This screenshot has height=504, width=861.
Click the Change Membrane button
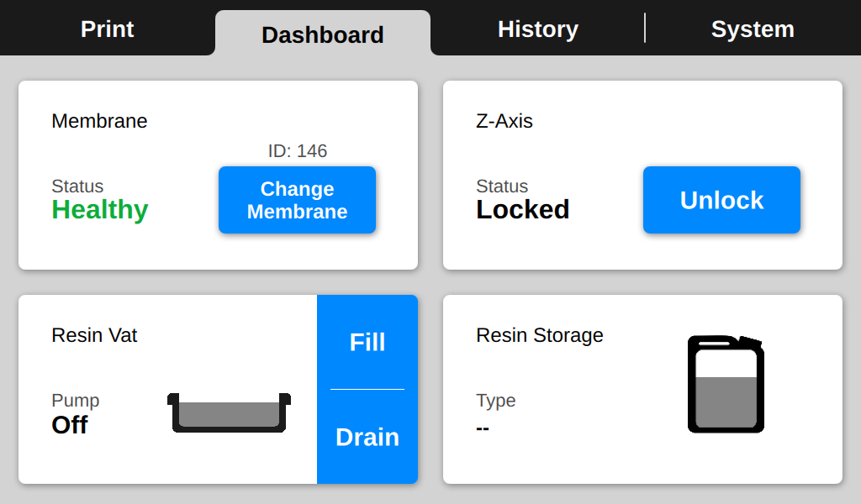pyautogui.click(x=297, y=200)
